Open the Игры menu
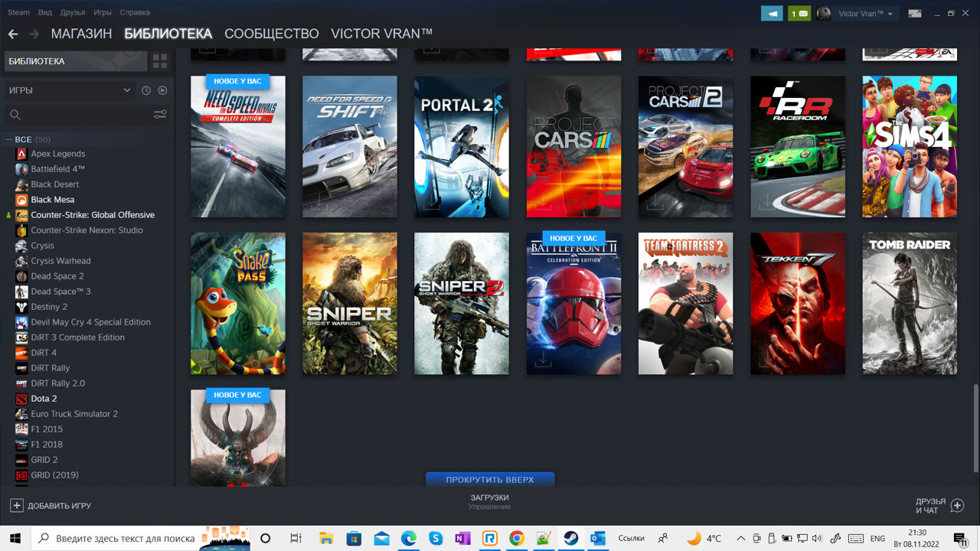 [103, 13]
